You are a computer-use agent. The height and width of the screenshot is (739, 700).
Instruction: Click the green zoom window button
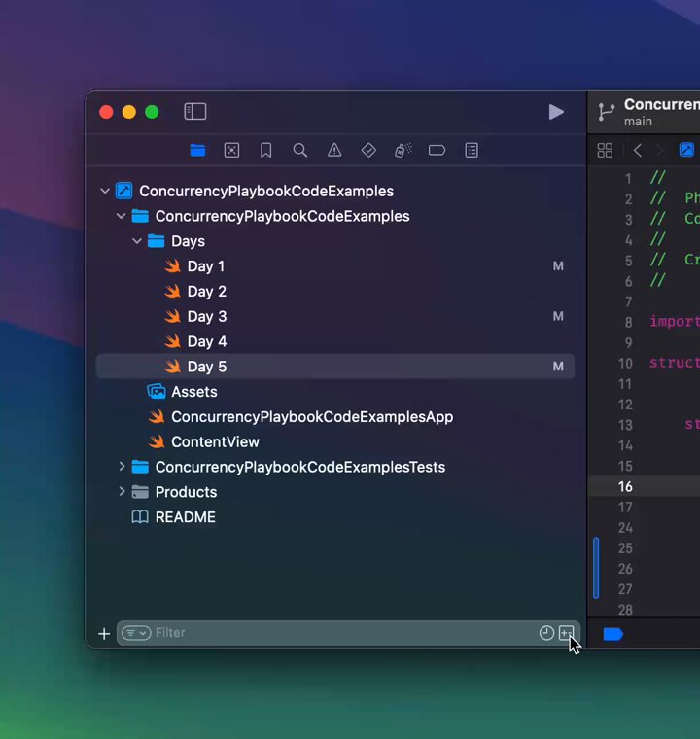(152, 112)
